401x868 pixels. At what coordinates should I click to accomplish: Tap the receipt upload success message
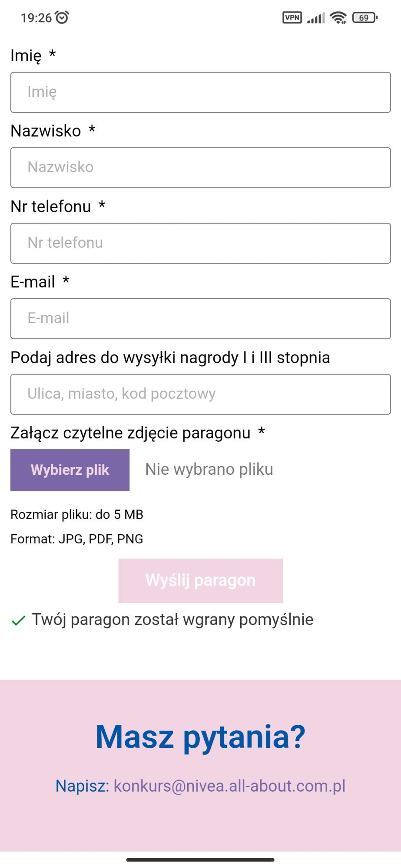172,620
